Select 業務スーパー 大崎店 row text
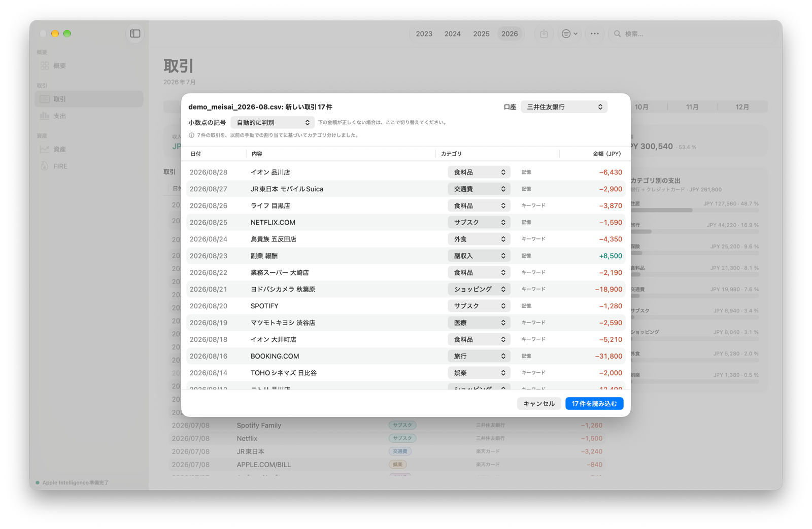The width and height of the screenshot is (812, 529). click(280, 272)
